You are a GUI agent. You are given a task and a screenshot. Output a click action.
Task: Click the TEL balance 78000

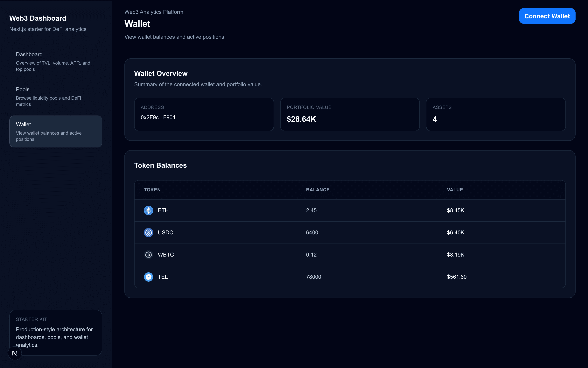[313, 277]
